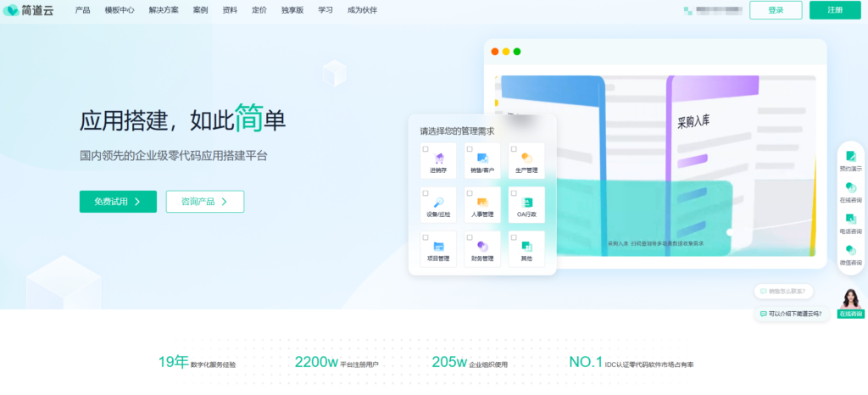Open the 学习 menu item
868x395 pixels.
pos(325,10)
